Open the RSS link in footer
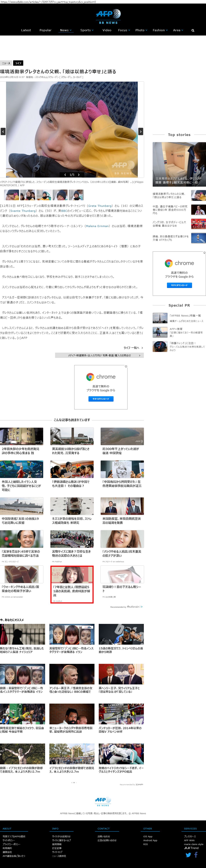This screenshot has height=868, width=206. (x=145, y=844)
